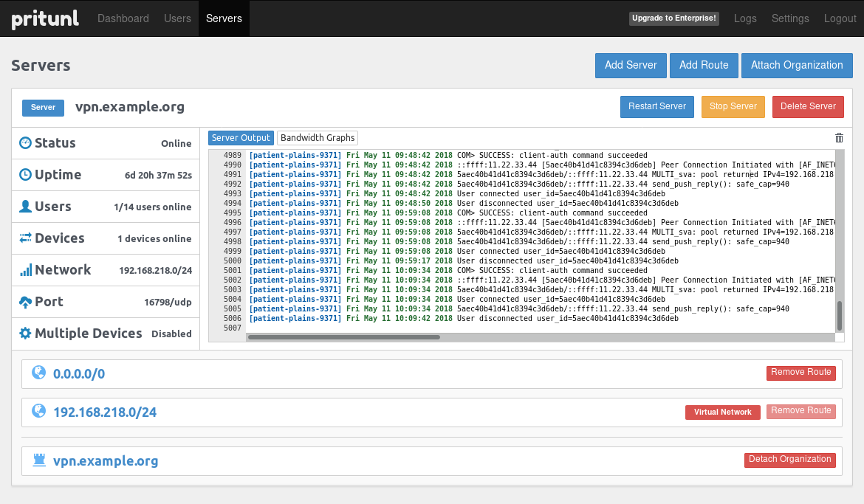This screenshot has height=504, width=864.
Task: Click the Devices arrows icon
Action: 25,238
